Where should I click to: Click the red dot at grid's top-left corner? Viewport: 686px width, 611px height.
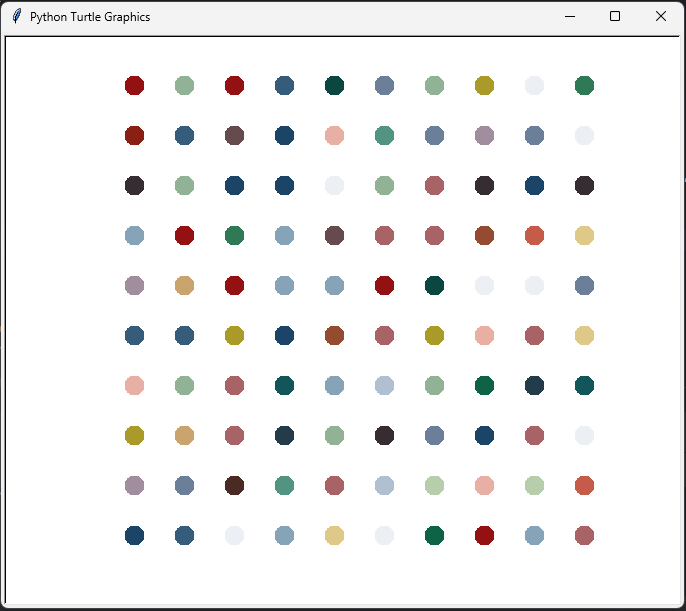coord(134,86)
